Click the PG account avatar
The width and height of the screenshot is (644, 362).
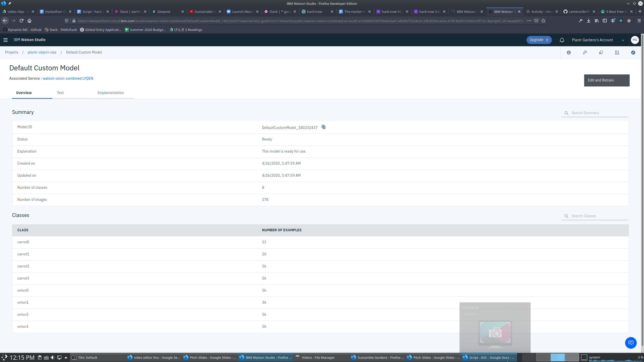tap(635, 40)
